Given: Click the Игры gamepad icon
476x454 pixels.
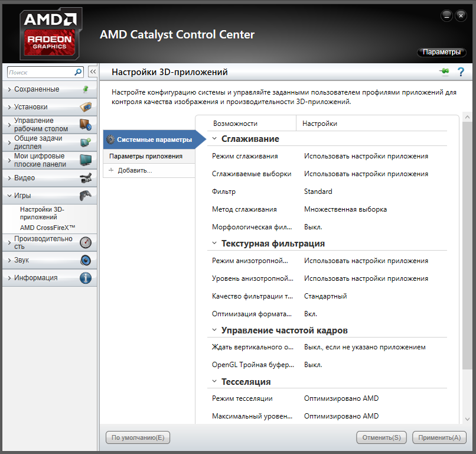Looking at the screenshot, I should point(86,196).
